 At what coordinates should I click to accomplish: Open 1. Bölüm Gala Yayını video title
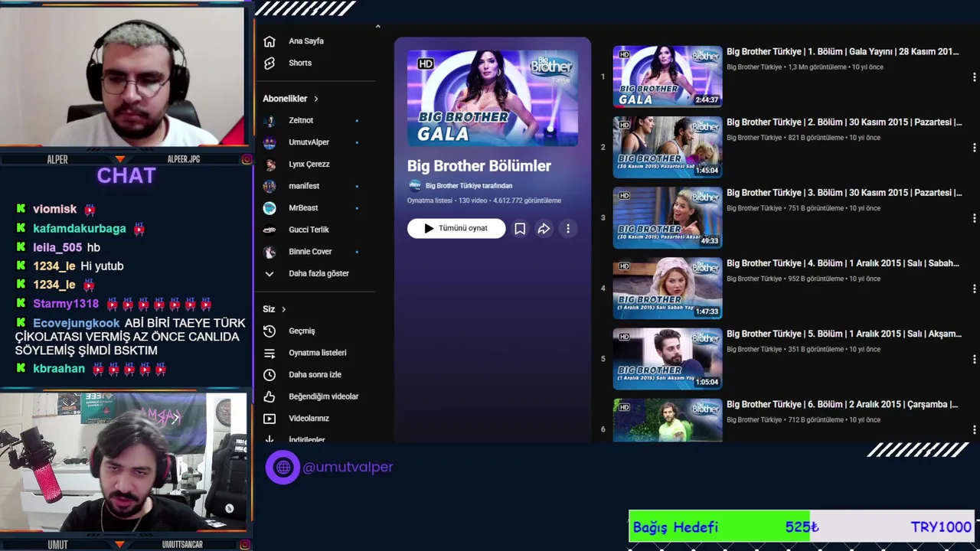[x=842, y=52]
